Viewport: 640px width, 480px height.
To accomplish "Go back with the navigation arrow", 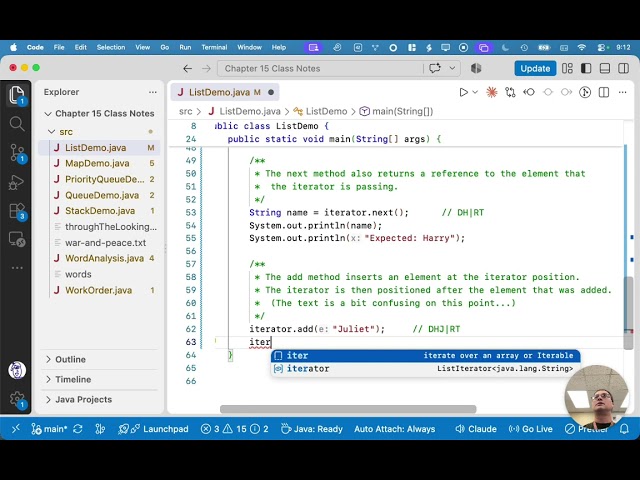I will [x=187, y=69].
